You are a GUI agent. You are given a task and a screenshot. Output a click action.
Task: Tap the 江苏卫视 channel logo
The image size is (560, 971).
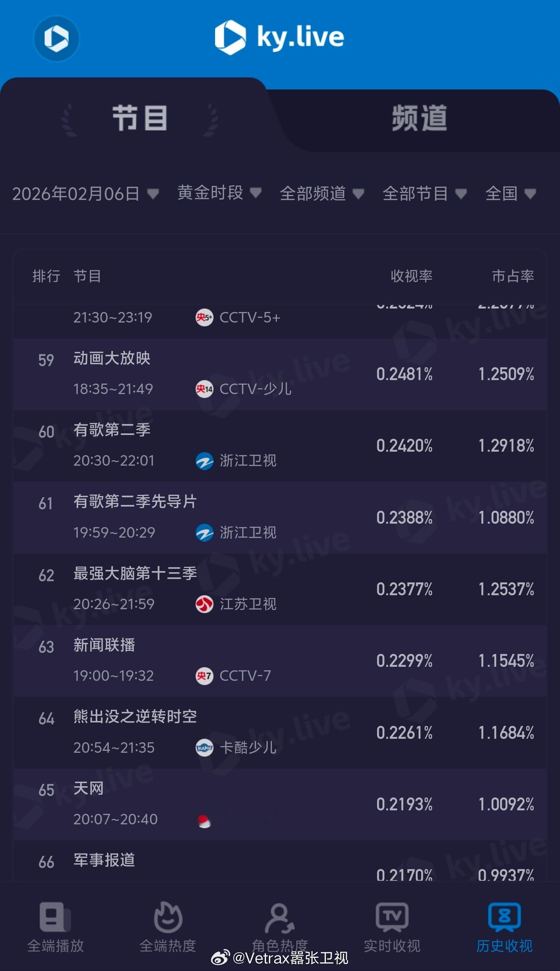pyautogui.click(x=204, y=604)
